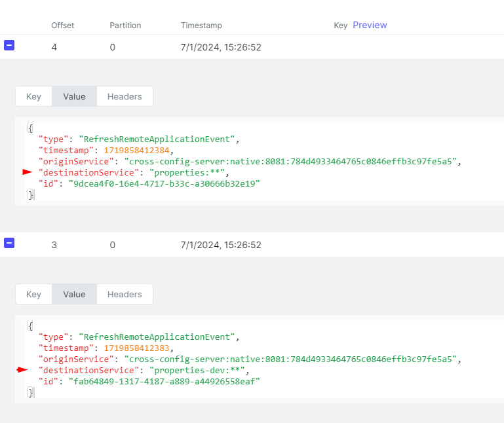The image size is (504, 423).
Task: Select RefreshRemoteApplicationEvent type in offset 4 message
Action: [157, 139]
